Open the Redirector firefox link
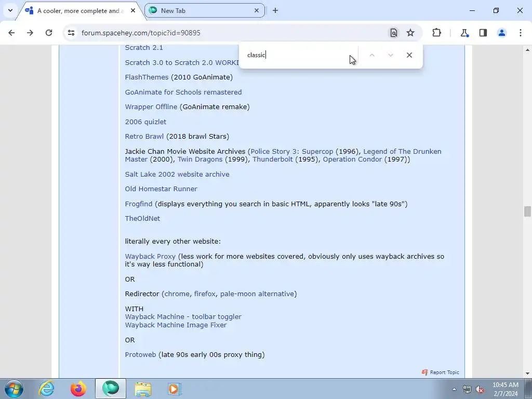The width and height of the screenshot is (532, 399). [x=205, y=294]
